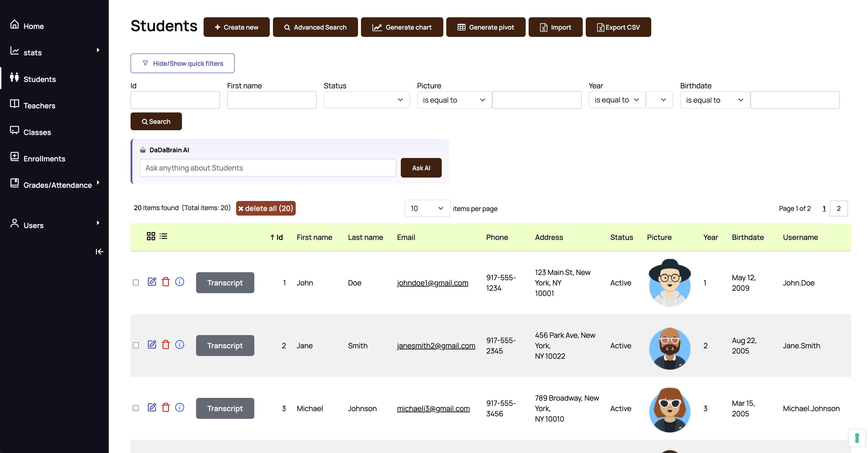Viewport: 868px width, 453px height.
Task: Select checkbox for John Doe row
Action: click(136, 283)
